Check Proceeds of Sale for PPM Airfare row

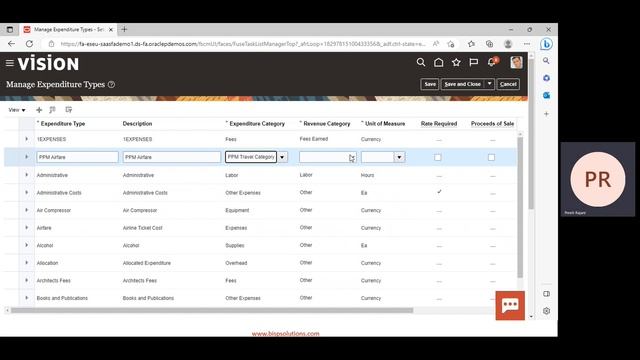pos(491,157)
